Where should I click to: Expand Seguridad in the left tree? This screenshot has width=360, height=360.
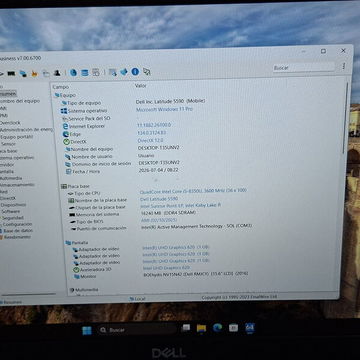(12, 218)
